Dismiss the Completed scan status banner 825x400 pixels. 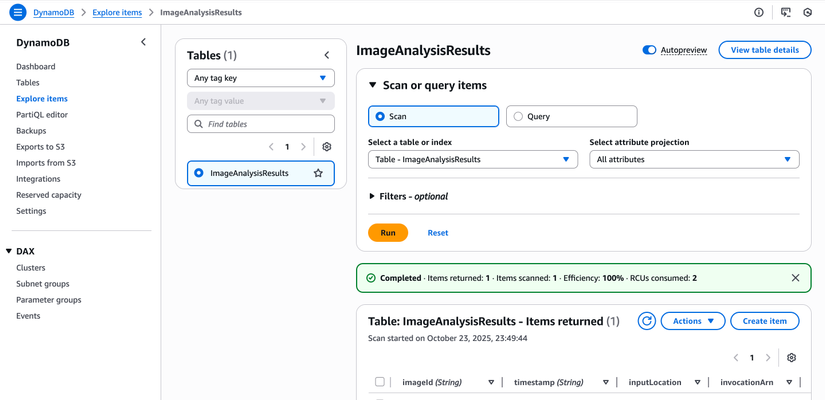tap(795, 278)
